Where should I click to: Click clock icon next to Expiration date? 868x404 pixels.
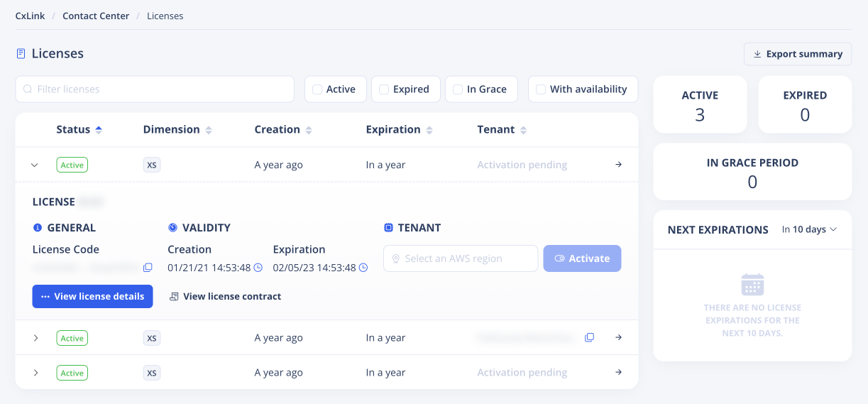(x=363, y=268)
